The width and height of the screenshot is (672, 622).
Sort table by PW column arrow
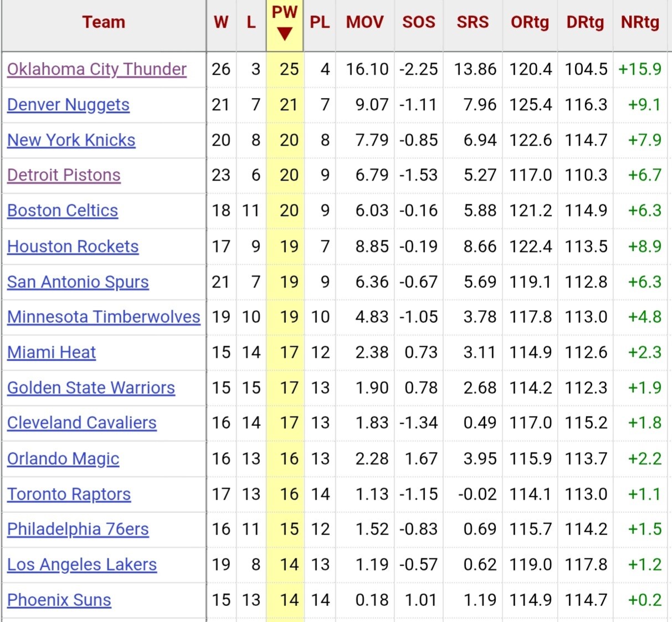[285, 34]
